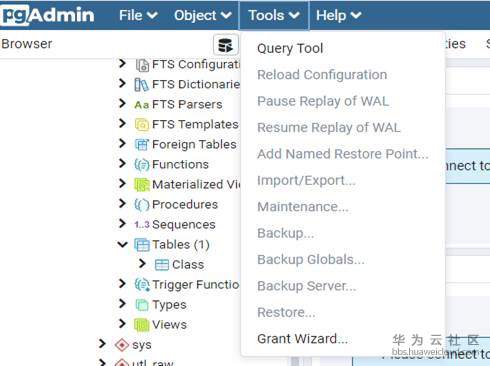Expand the Class table node

pos(142,264)
